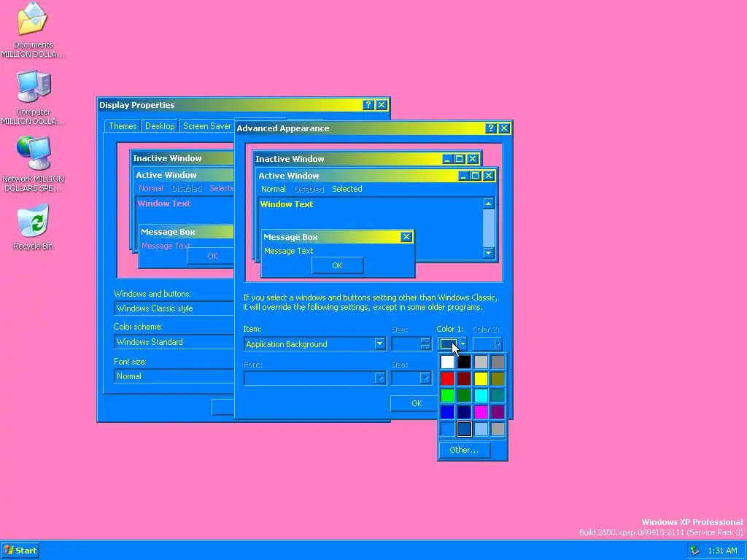Pick the purple color swatch
Viewport: 747px width, 560px height.
tap(498, 412)
